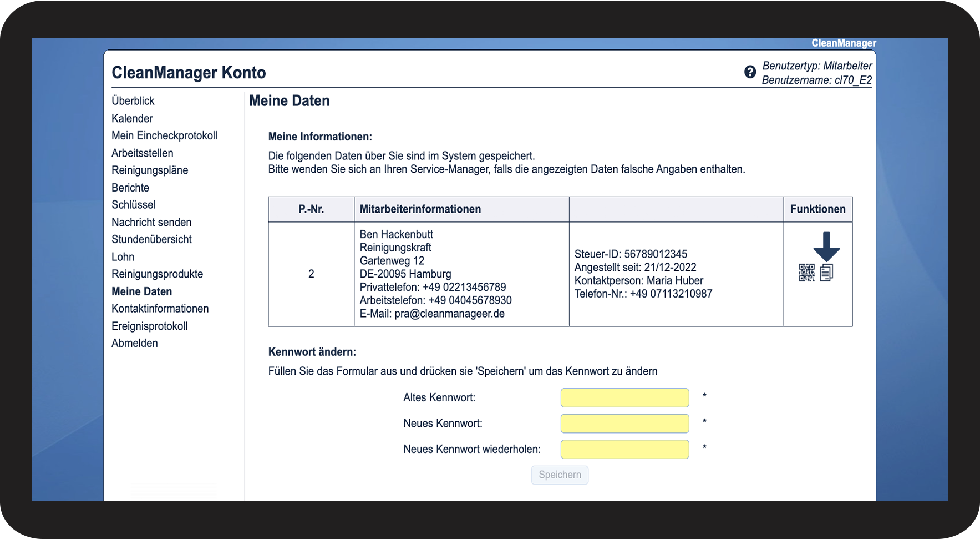Open the Reinigungspläne page
This screenshot has height=539, width=980.
click(150, 170)
